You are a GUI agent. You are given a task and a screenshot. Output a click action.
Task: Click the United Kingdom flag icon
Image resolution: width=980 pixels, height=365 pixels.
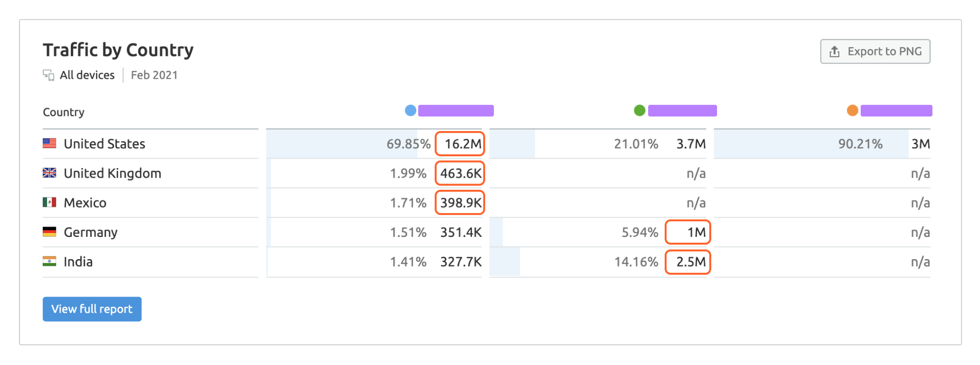pos(49,173)
